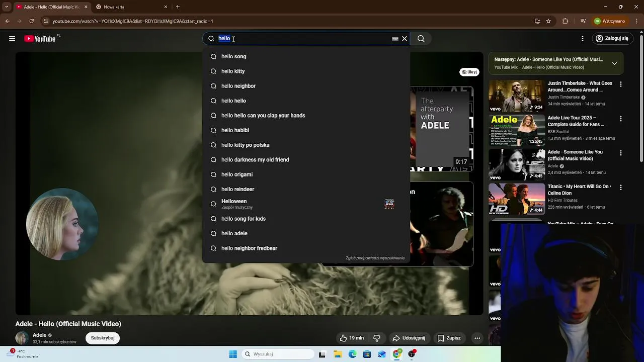Open the Chrome extensions puzzle icon

point(565,21)
